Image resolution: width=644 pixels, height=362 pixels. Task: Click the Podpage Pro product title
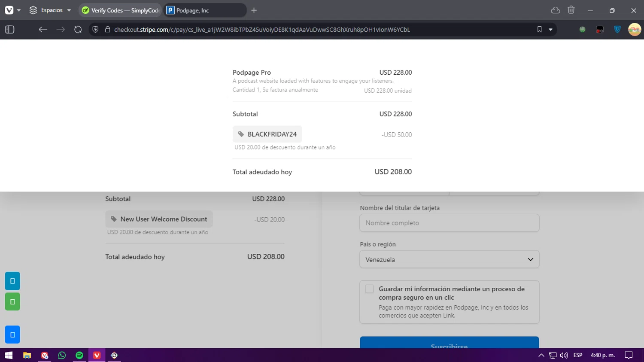[x=252, y=73]
